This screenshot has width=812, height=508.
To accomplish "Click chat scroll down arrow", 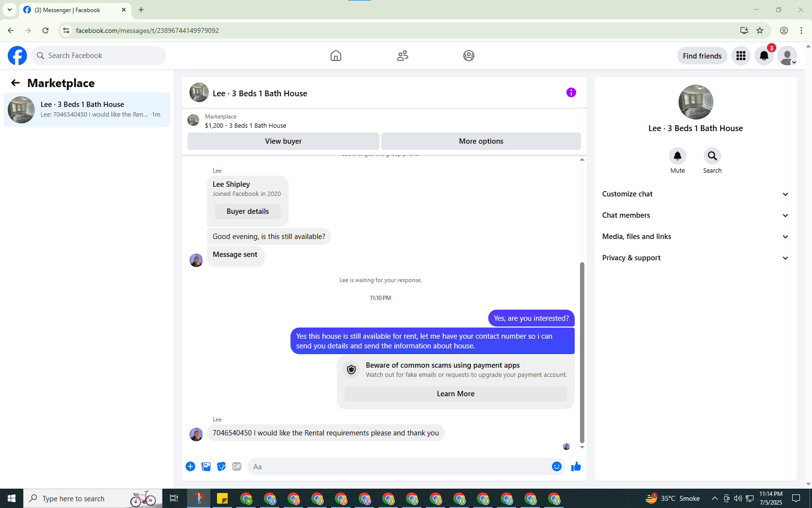I will pos(582,447).
